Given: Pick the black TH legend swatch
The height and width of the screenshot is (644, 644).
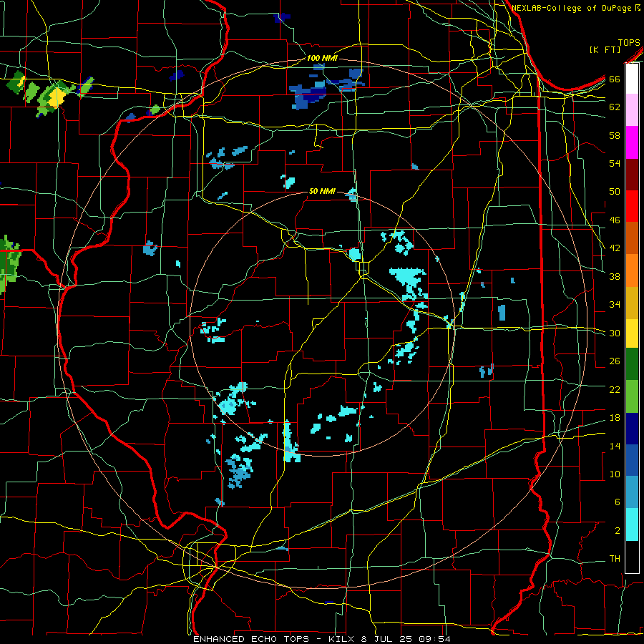Looking at the screenshot, I should pyautogui.click(x=632, y=557).
